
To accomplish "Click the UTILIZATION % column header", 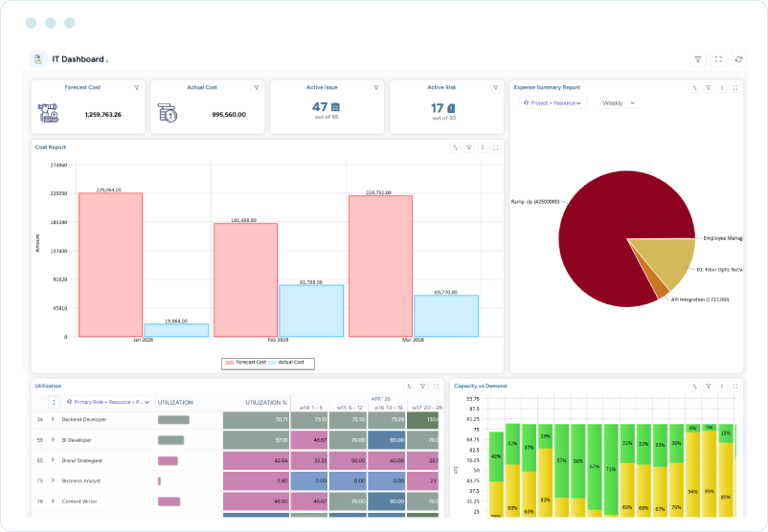I will pos(266,403).
